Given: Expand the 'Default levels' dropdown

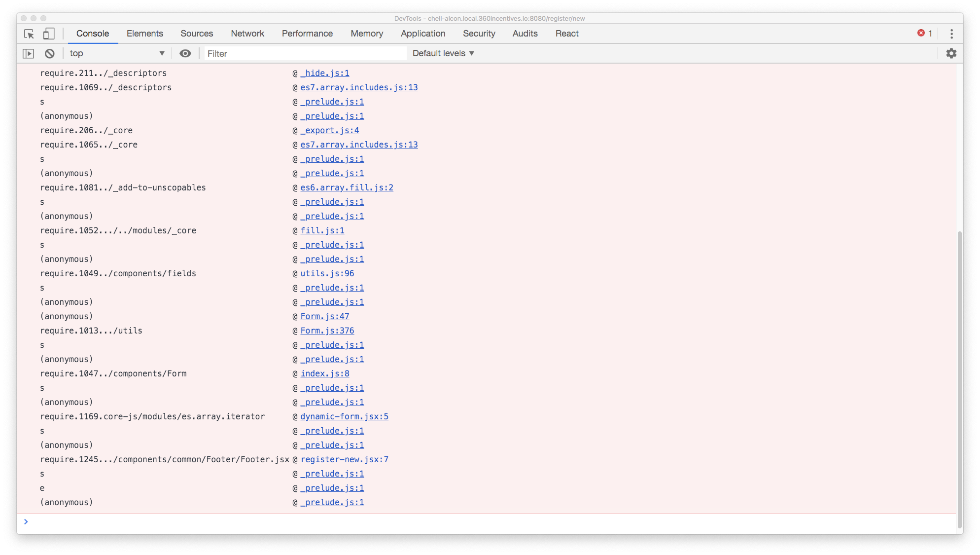Looking at the screenshot, I should (x=443, y=53).
